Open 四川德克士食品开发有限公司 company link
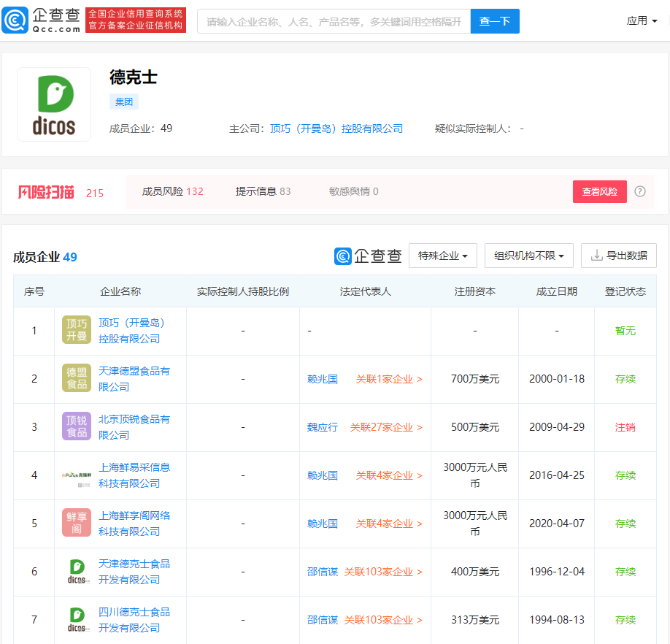This screenshot has width=670, height=644. [x=134, y=620]
